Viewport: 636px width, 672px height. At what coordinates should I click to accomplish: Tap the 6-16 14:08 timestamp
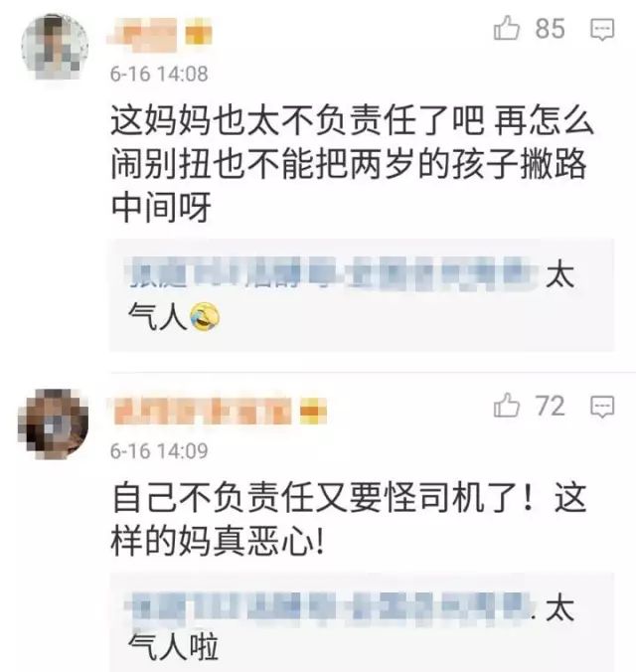[159, 74]
